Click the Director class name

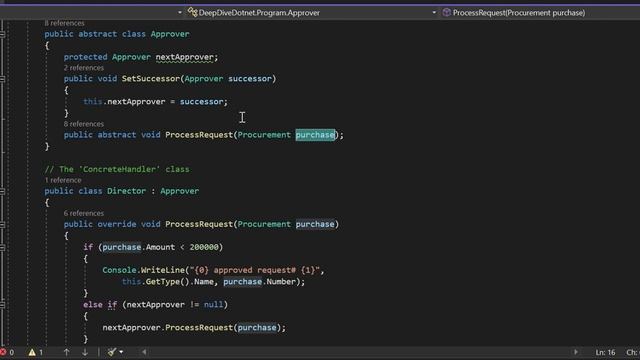[x=126, y=191]
